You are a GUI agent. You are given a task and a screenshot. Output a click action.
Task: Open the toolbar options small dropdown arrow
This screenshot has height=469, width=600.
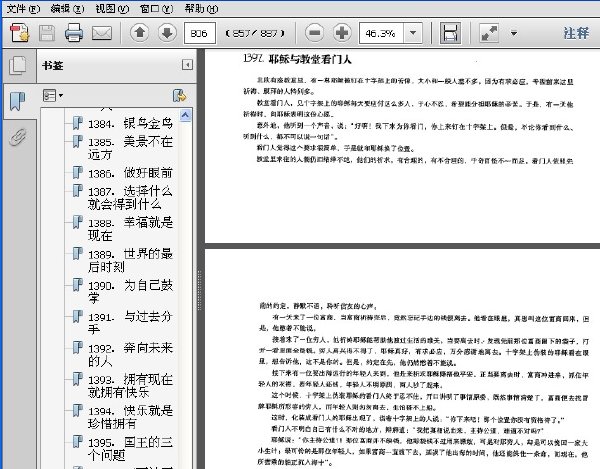click(514, 33)
